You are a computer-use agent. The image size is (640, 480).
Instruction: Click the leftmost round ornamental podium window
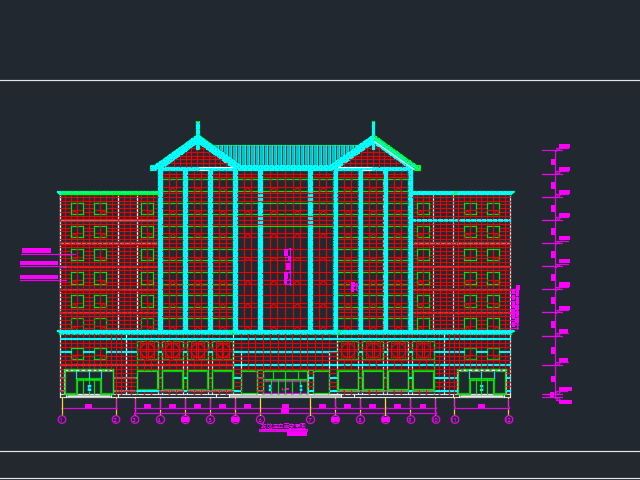tap(148, 350)
